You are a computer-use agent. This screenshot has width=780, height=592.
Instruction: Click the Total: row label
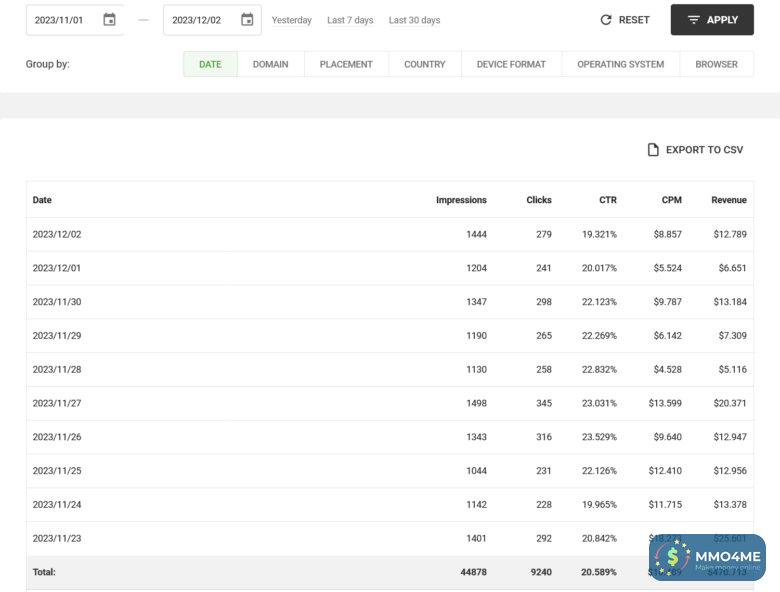click(44, 573)
